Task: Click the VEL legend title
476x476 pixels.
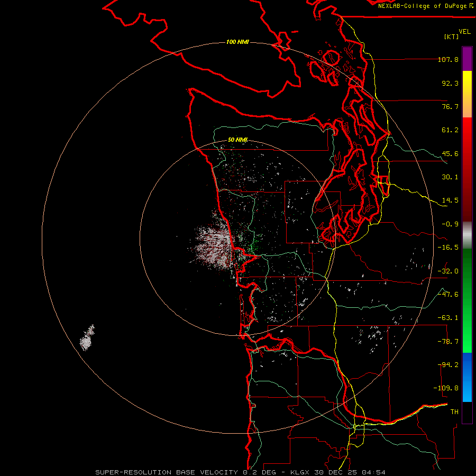Action: click(x=464, y=32)
